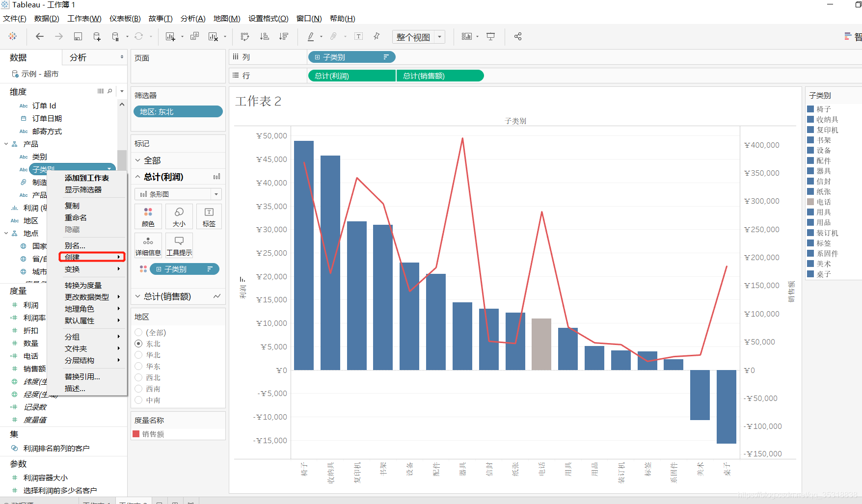The height and width of the screenshot is (504, 862).
Task: Collapse the 地点 hierarchy in dimensions
Action: [x=6, y=234]
